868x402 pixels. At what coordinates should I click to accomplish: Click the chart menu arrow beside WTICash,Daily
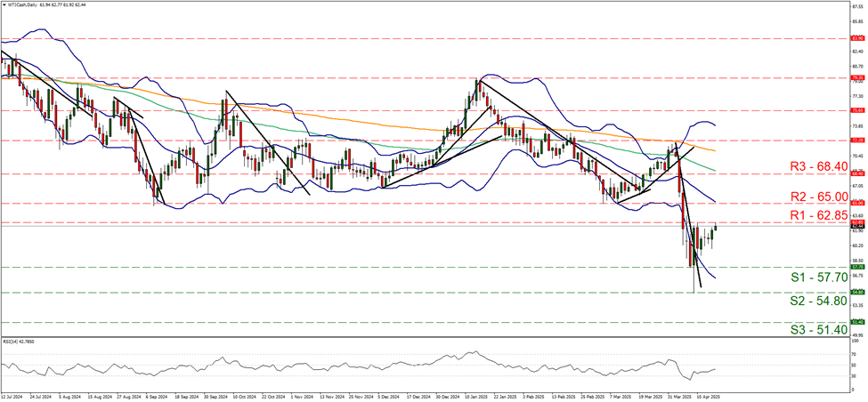[x=4, y=4]
